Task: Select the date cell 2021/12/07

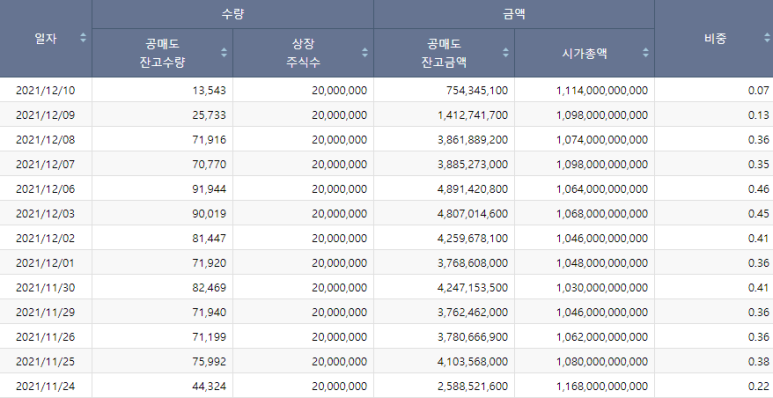Action: point(45,164)
